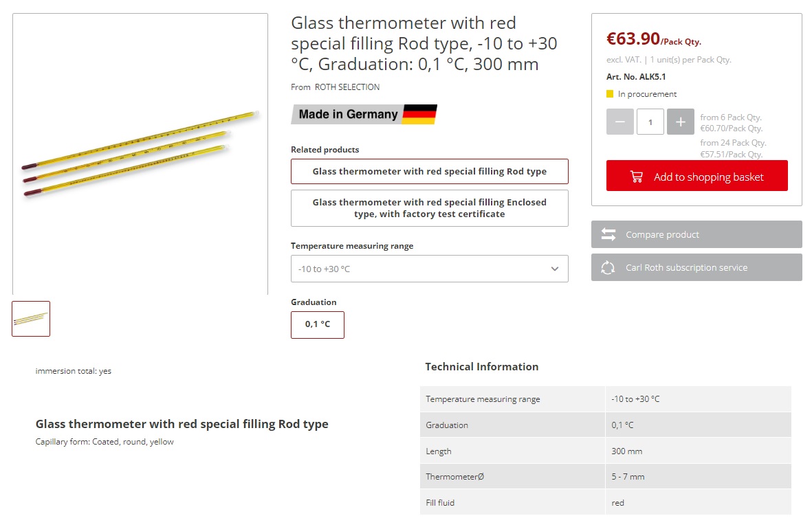Image resolution: width=812 pixels, height=527 pixels.
Task: Click the yellow procurement status indicator
Action: click(x=610, y=94)
